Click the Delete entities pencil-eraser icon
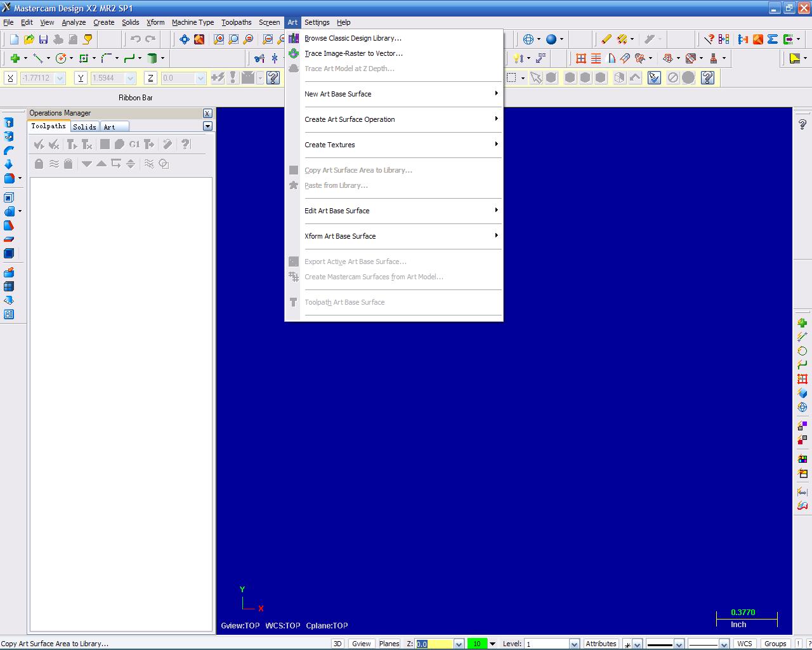The image size is (812, 650). [606, 39]
